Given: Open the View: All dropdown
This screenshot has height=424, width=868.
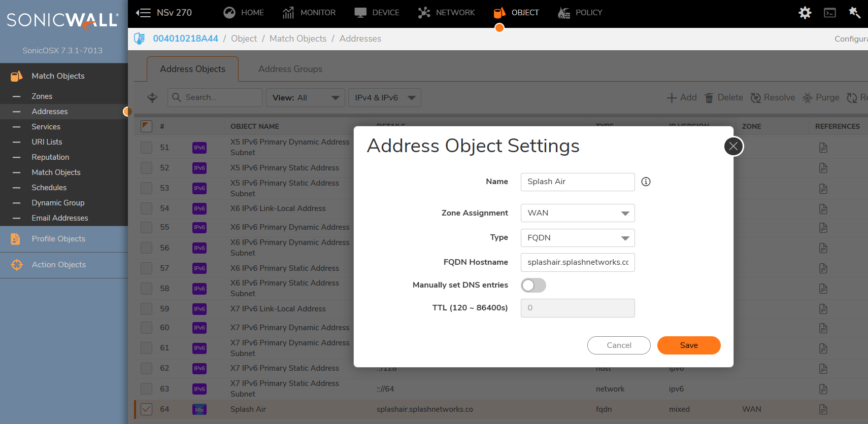Looking at the screenshot, I should (x=306, y=97).
